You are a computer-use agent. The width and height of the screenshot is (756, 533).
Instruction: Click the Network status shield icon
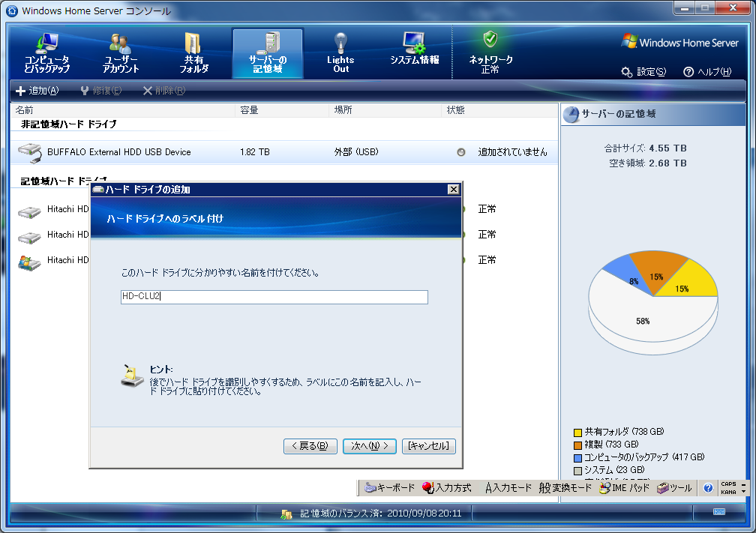[490, 39]
